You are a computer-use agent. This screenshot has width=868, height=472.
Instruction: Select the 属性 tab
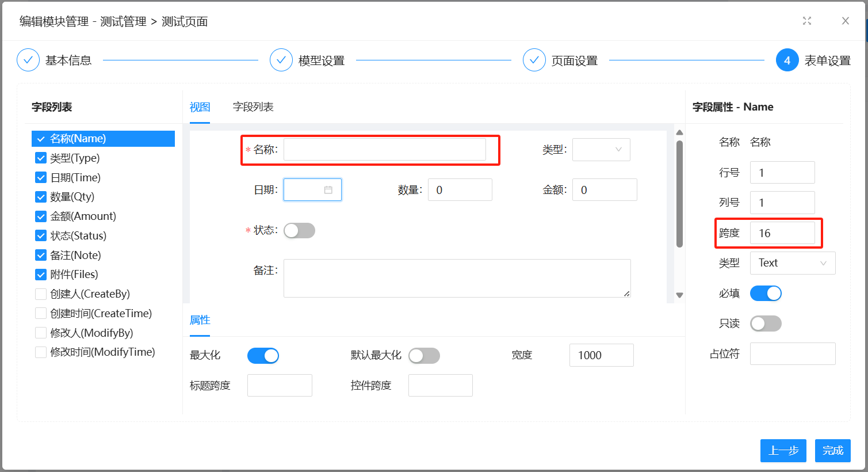[x=200, y=320]
